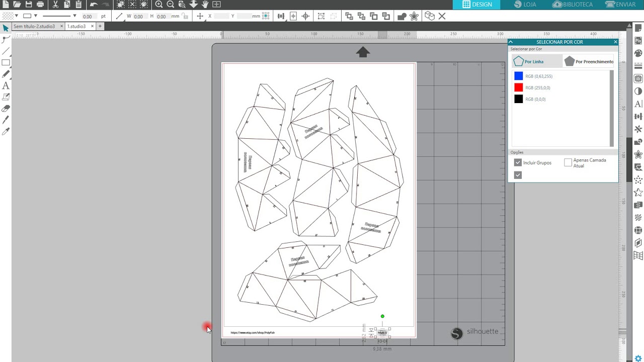Select red RGB (255,0,0) swatch

(x=519, y=88)
